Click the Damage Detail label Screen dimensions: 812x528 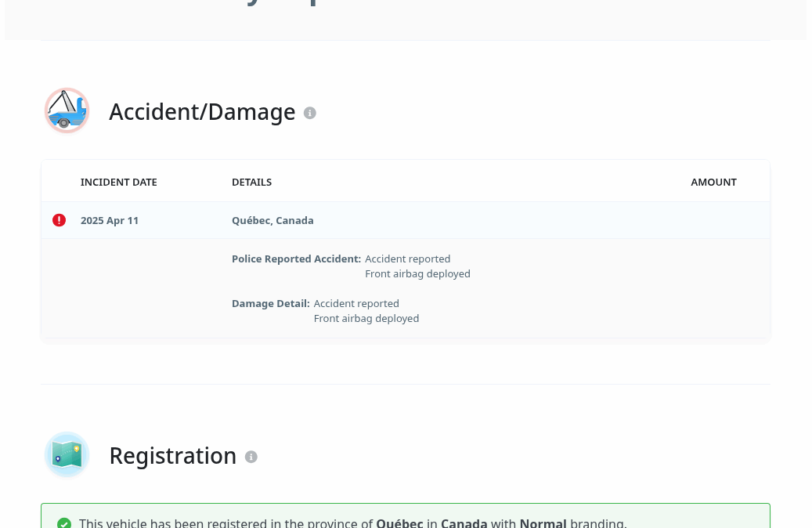point(270,303)
